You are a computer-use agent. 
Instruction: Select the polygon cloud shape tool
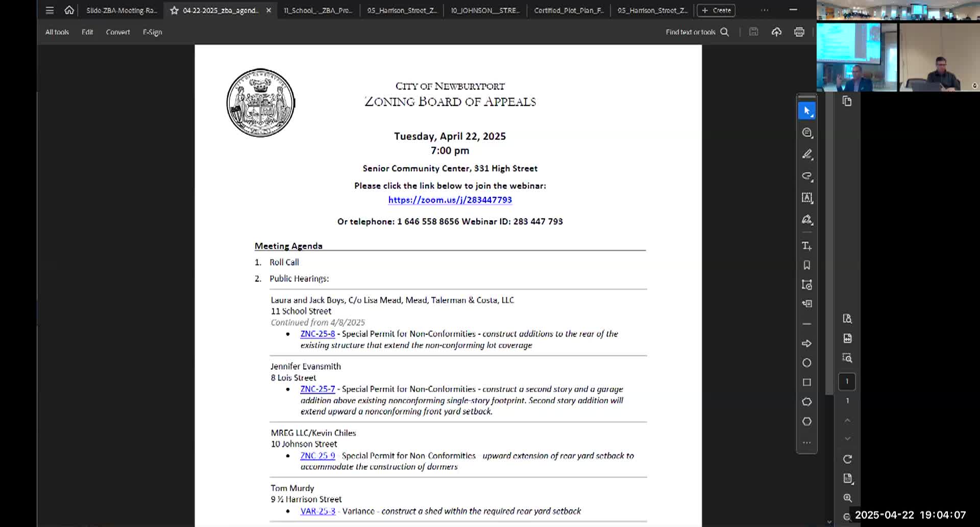pos(806,402)
